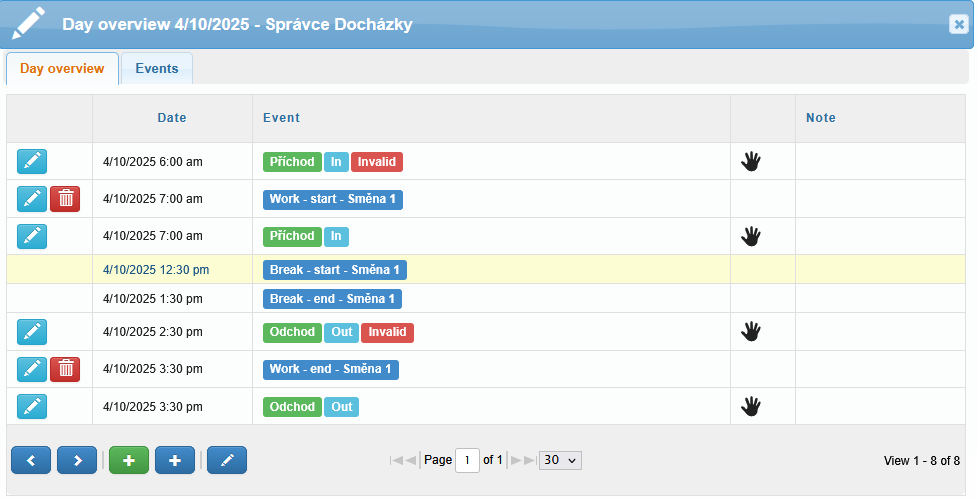Screen dimensions: 977x500
Task: Go to next day with right arrow button
Action: pyautogui.click(x=77, y=460)
